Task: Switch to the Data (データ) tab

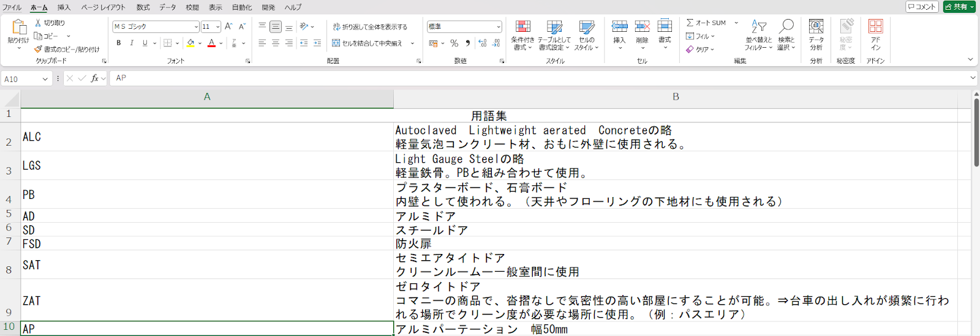Action: click(168, 7)
